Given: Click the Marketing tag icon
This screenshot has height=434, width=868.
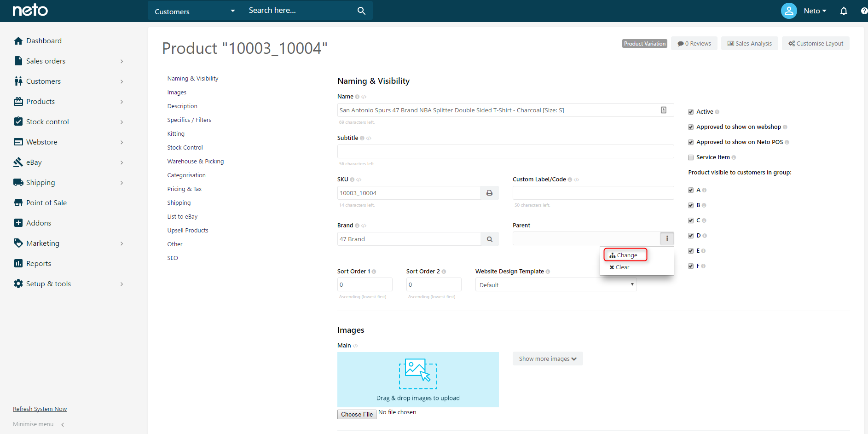Looking at the screenshot, I should tap(18, 243).
